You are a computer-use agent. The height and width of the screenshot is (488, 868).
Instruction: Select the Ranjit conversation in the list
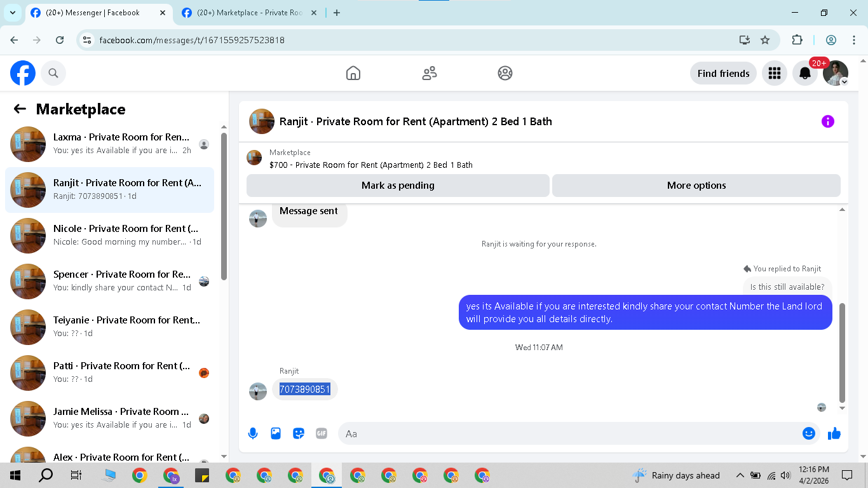pos(109,190)
